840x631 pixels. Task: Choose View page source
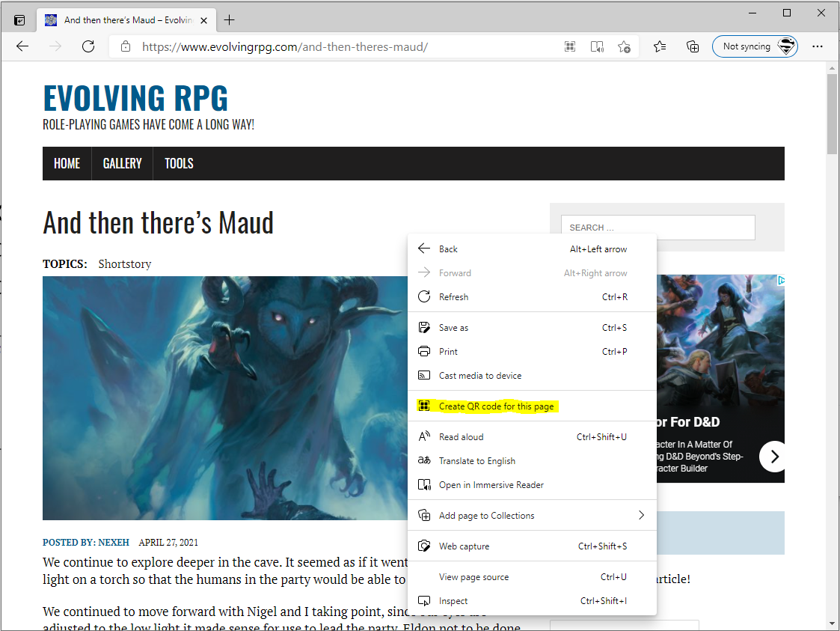click(x=532, y=577)
